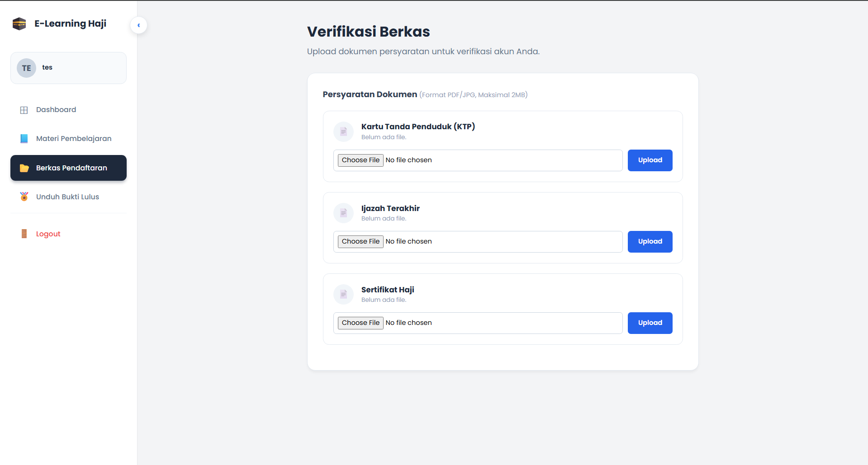Screen dimensions: 868x465
Task: Upload the KTP document
Action: pyautogui.click(x=650, y=160)
